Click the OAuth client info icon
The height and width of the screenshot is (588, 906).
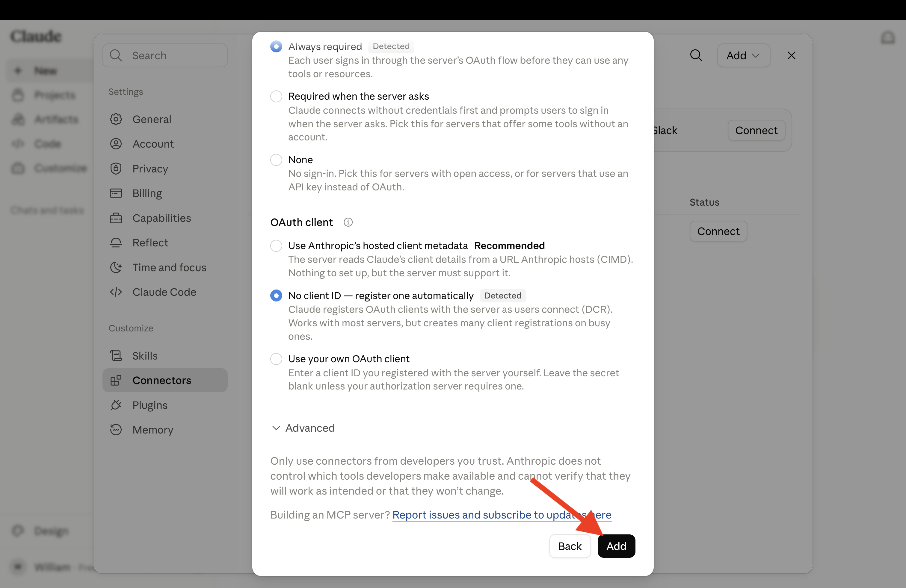(x=348, y=222)
